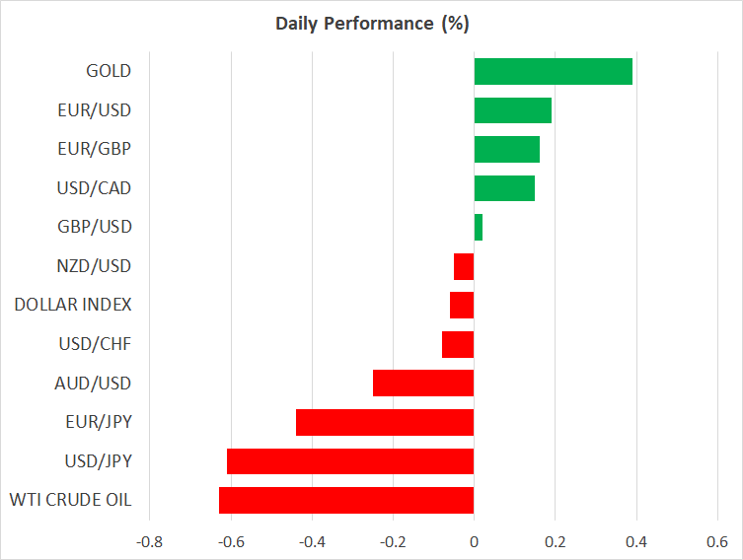The width and height of the screenshot is (743, 560).
Task: Select the AUD/USD red bar
Action: [x=423, y=383]
